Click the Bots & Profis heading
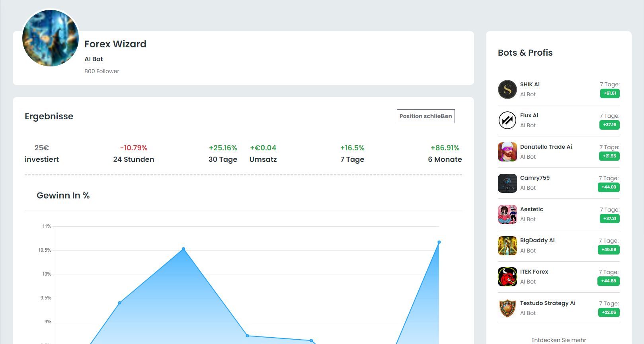 point(525,52)
